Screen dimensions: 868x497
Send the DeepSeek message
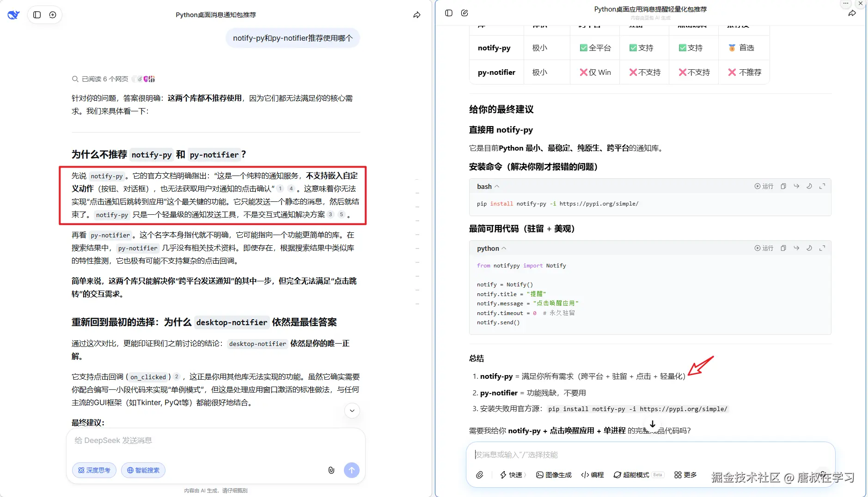click(352, 470)
